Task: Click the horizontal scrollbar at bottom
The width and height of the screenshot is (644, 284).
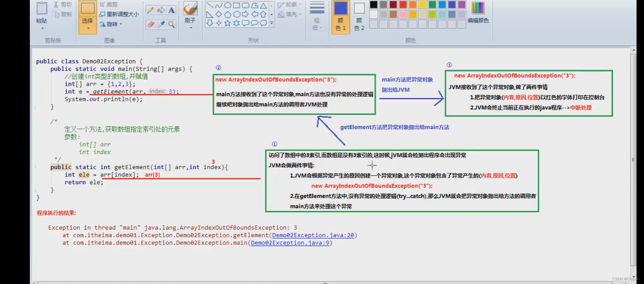Action: point(325,283)
